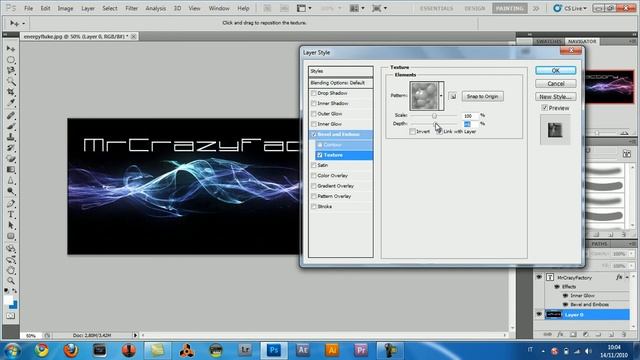Screen dimensions: 640x360
Task: Open After Effects from the taskbar
Action: pyautogui.click(x=303, y=350)
